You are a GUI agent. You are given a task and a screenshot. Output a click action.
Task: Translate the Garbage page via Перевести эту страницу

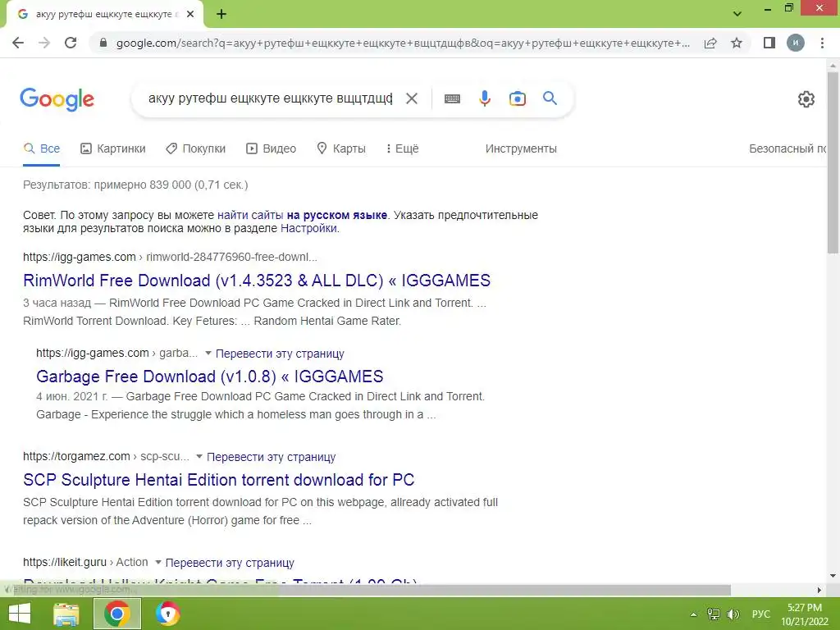tap(280, 354)
